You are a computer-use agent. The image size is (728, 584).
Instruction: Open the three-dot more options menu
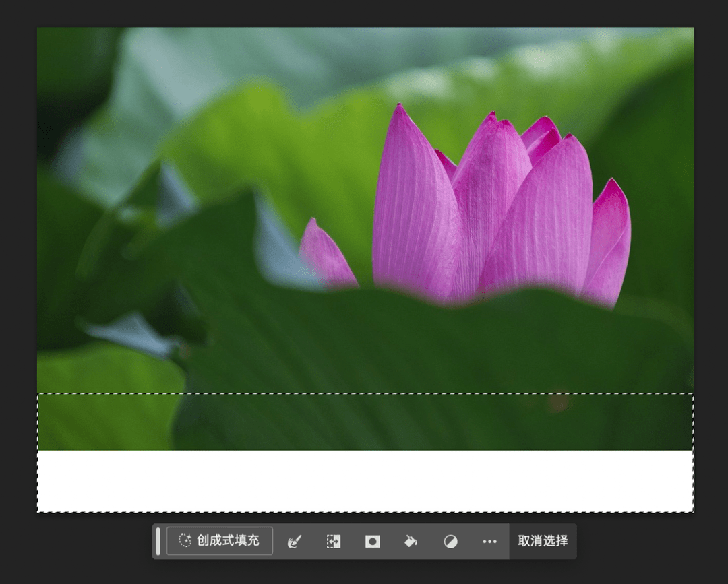pos(489,542)
